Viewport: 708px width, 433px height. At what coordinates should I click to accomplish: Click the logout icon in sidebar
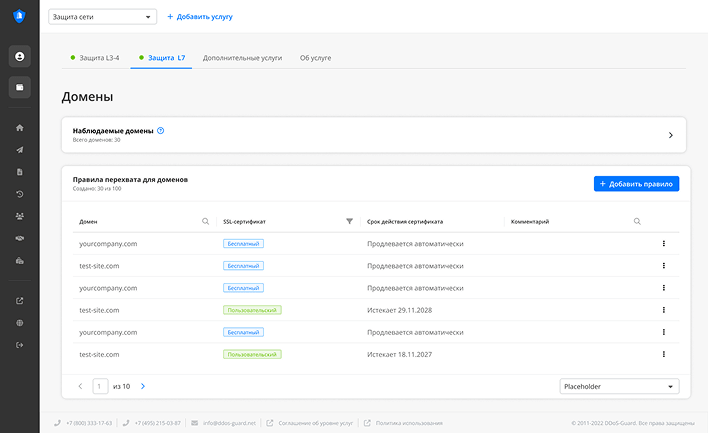point(20,346)
